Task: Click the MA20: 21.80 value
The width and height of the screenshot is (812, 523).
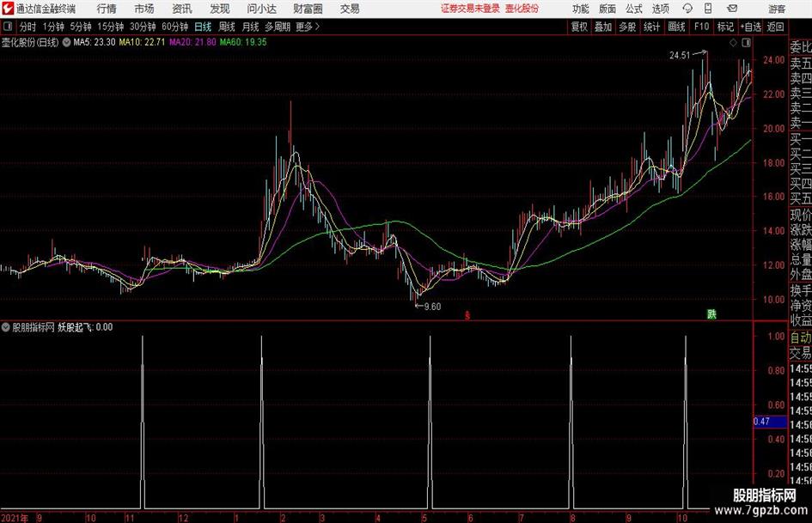Action: pos(192,42)
